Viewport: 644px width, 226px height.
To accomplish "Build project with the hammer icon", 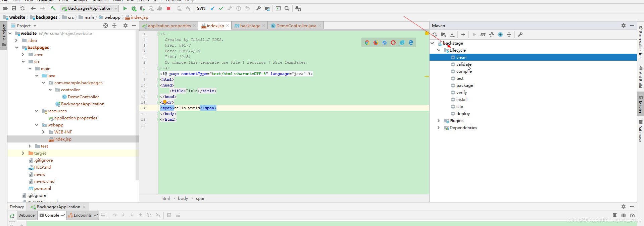I will [53, 8].
